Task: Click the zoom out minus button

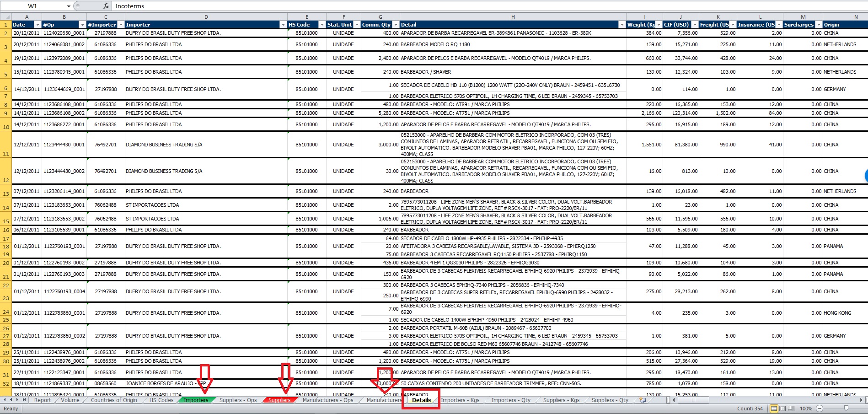Action: pos(820,409)
